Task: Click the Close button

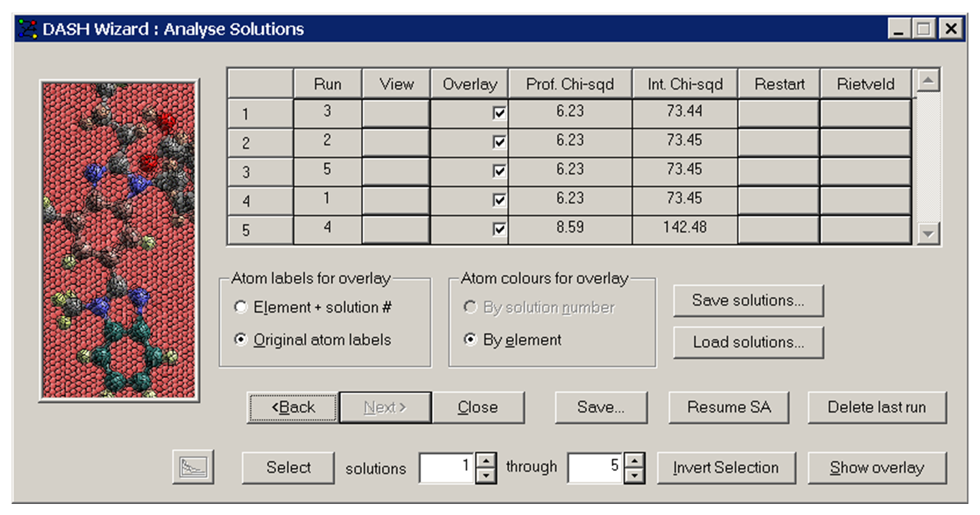Action: tap(478, 407)
